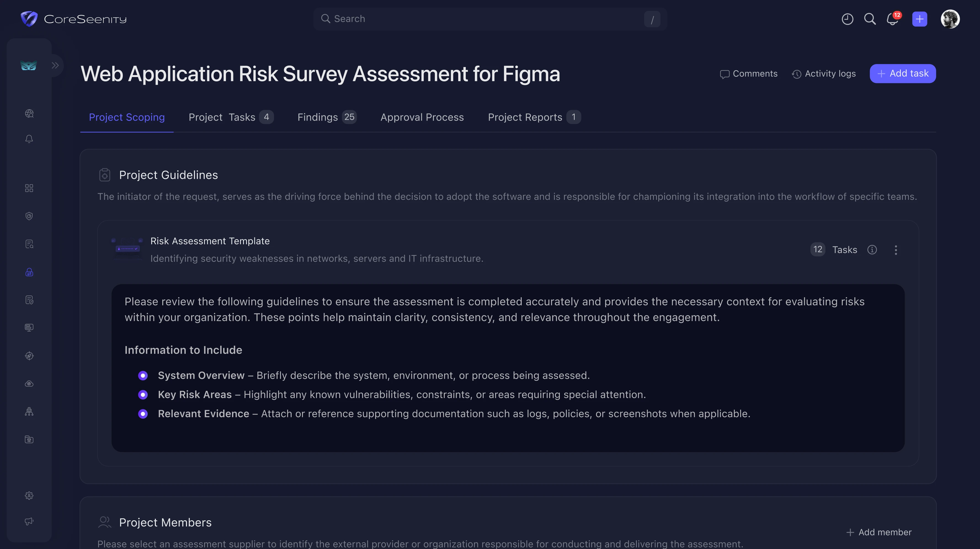Click the Add task button
The width and height of the screenshot is (980, 549).
903,73
